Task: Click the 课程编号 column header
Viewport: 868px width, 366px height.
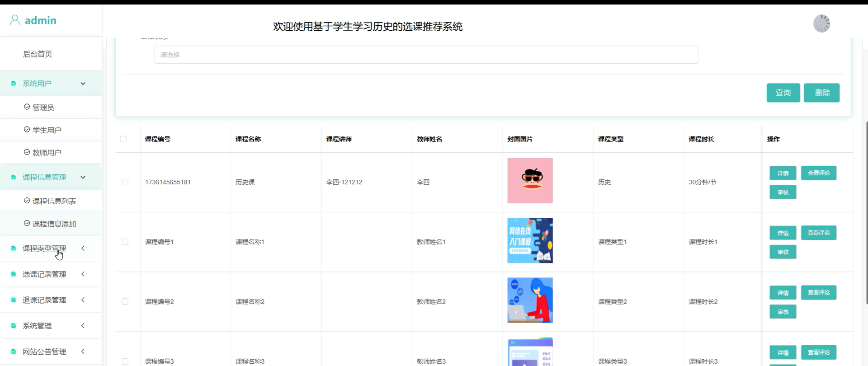Action: 158,139
